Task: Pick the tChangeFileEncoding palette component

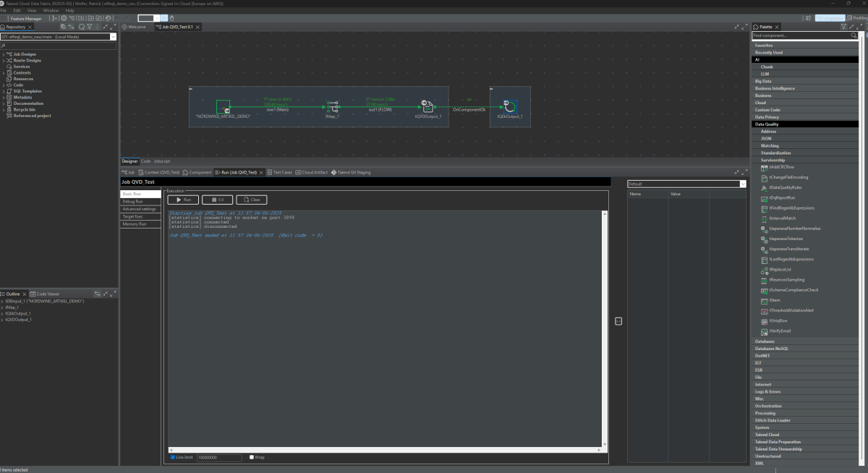Action: tap(784, 177)
